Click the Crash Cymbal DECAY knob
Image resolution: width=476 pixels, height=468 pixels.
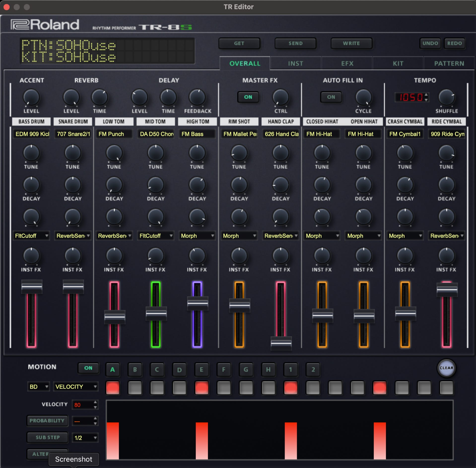(405, 185)
